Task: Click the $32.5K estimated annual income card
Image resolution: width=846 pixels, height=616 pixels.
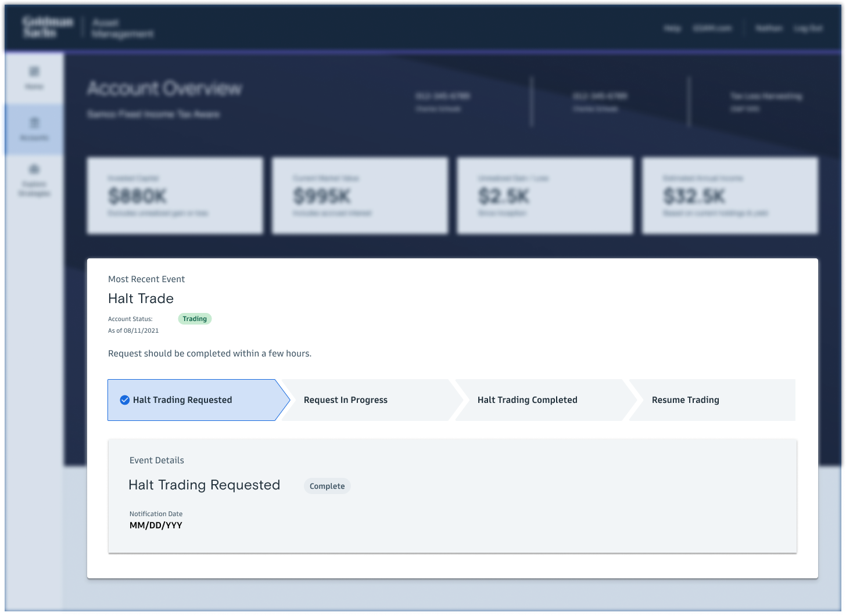Action: tap(730, 196)
